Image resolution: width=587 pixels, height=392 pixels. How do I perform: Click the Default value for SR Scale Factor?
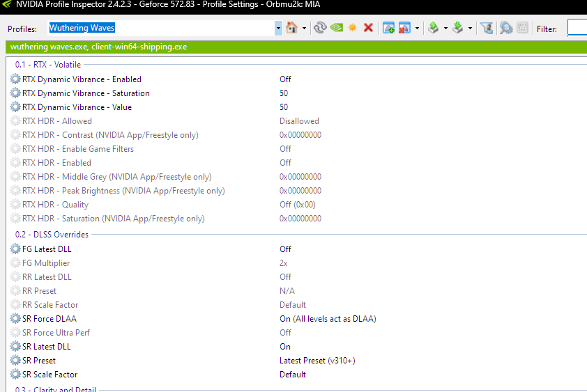pyautogui.click(x=292, y=375)
